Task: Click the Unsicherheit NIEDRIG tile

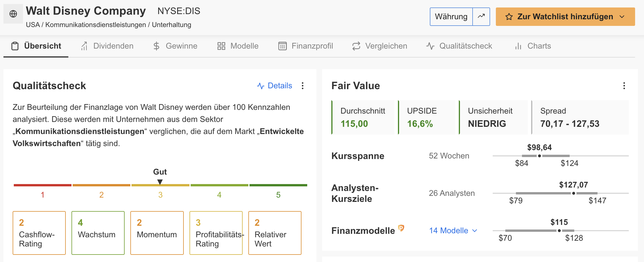Action: point(493,117)
